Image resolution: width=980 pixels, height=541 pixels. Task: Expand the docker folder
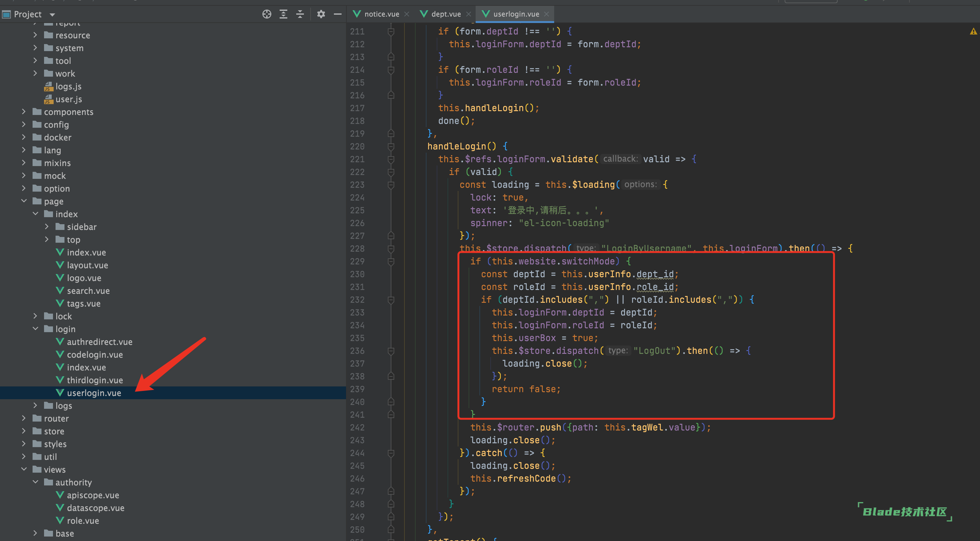24,137
